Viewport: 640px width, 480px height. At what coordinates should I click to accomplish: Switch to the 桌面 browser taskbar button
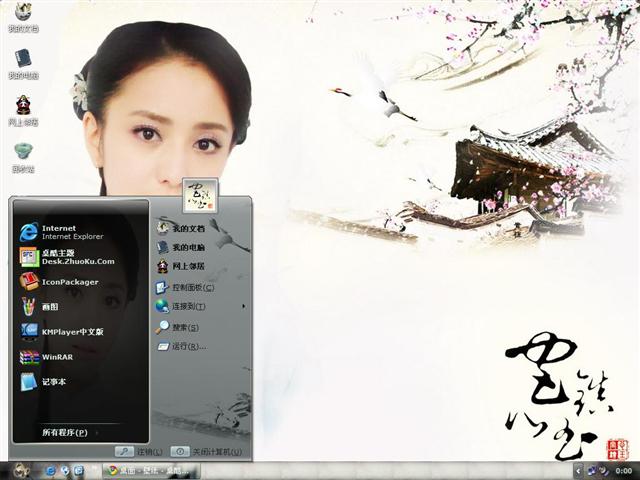pyautogui.click(x=150, y=471)
